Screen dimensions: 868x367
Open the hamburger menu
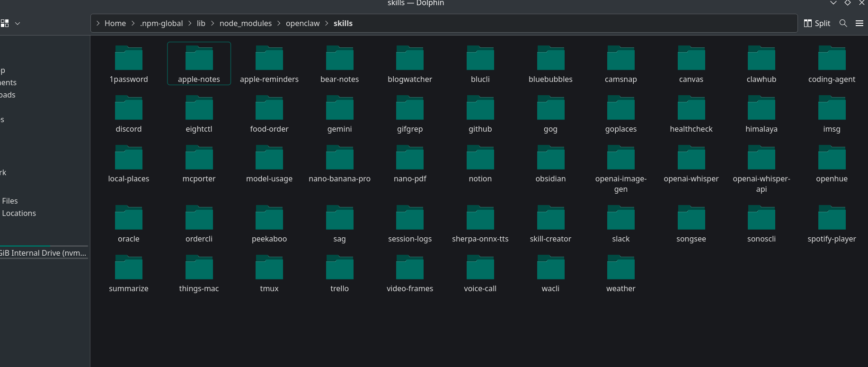[859, 23]
